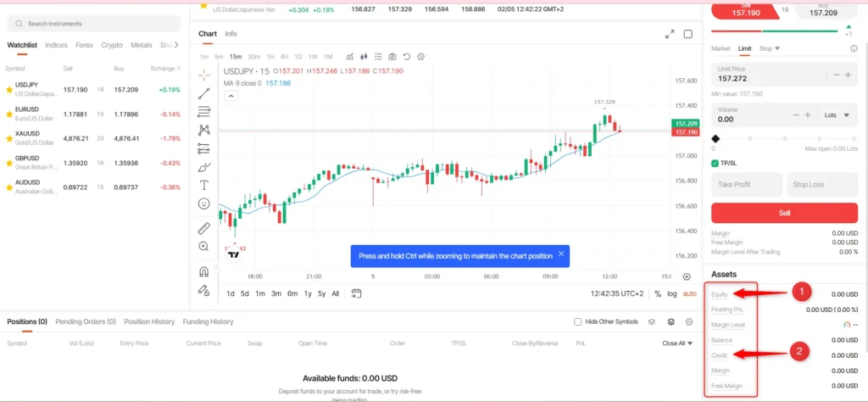Increase limit price with plus stepper

848,75
